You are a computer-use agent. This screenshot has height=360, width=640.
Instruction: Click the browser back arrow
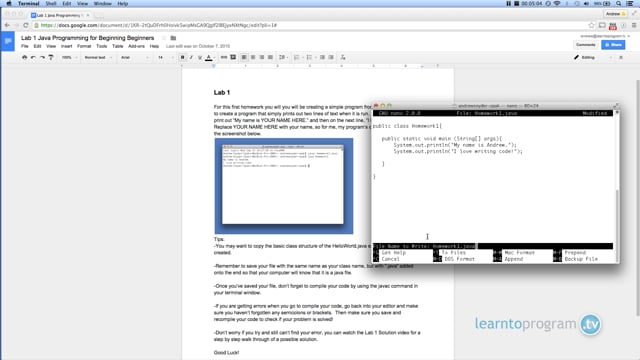click(7, 25)
